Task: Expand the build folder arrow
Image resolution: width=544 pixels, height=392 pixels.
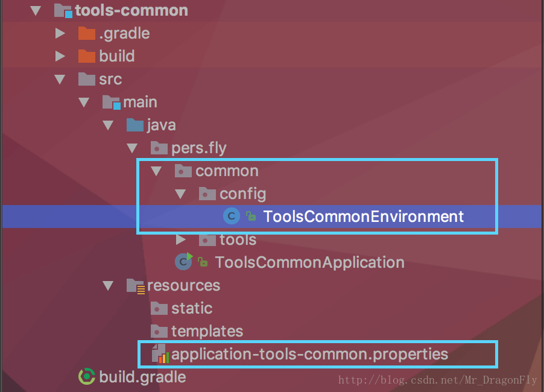Action: click(60, 56)
